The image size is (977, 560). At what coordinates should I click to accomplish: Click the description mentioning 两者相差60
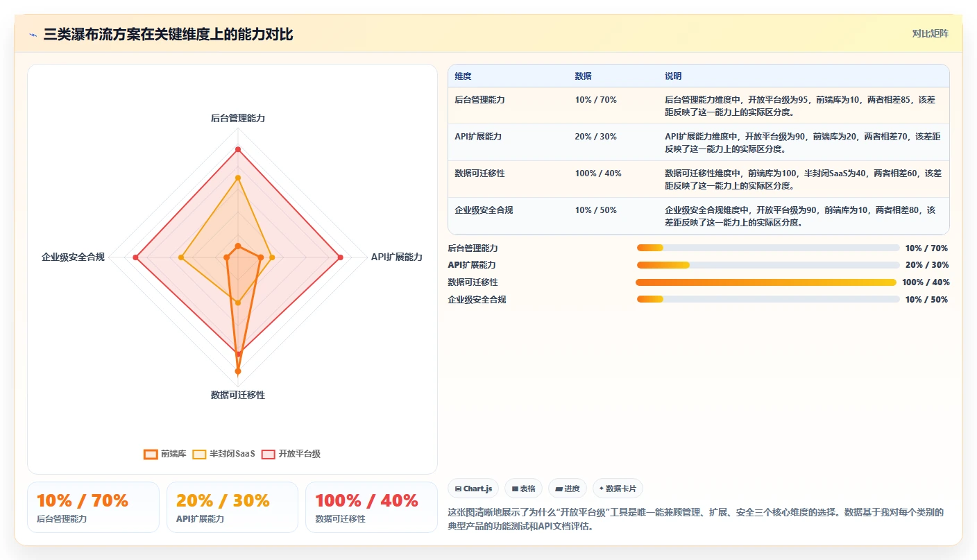pos(803,179)
